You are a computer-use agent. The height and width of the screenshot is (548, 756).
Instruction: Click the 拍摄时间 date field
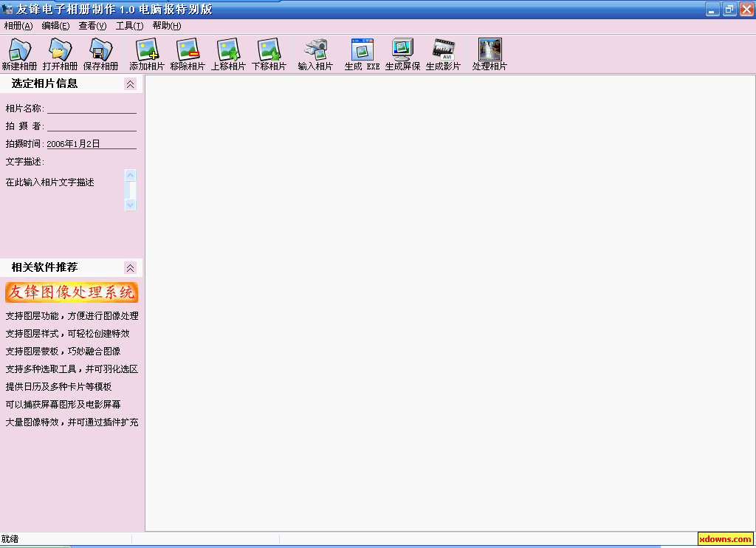[92, 144]
